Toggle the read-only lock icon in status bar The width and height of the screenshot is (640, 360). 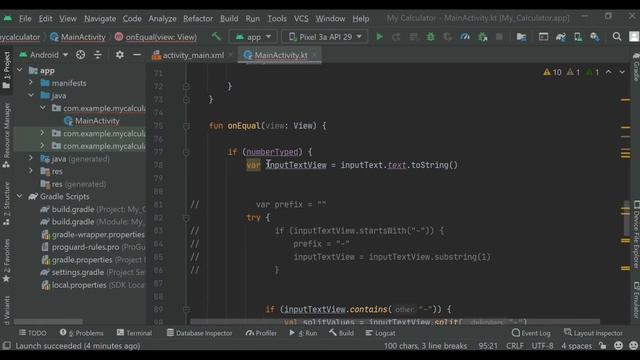click(602, 346)
